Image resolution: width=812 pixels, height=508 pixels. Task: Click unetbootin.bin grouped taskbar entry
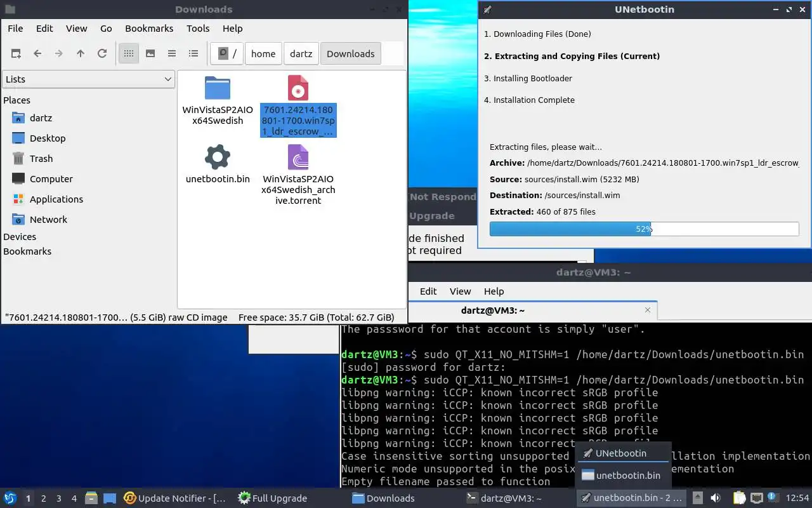point(631,498)
